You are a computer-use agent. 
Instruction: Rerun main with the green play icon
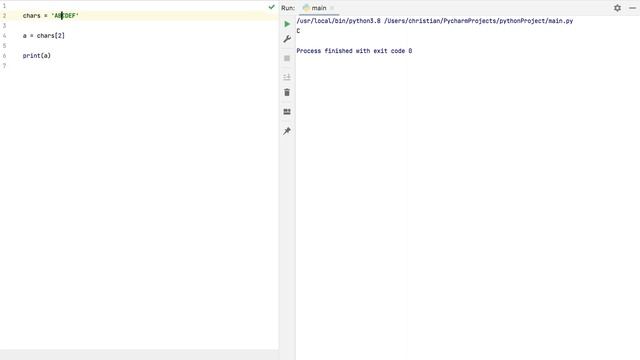(x=287, y=24)
